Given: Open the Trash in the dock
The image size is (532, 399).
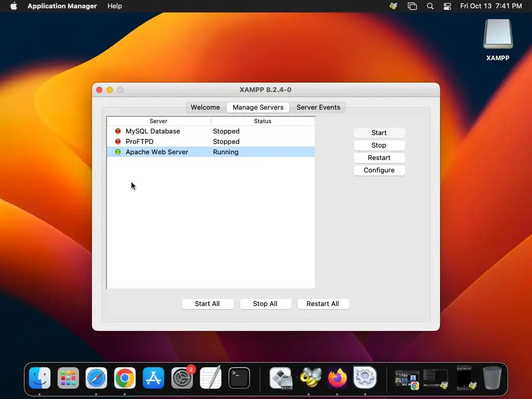Looking at the screenshot, I should (x=493, y=378).
